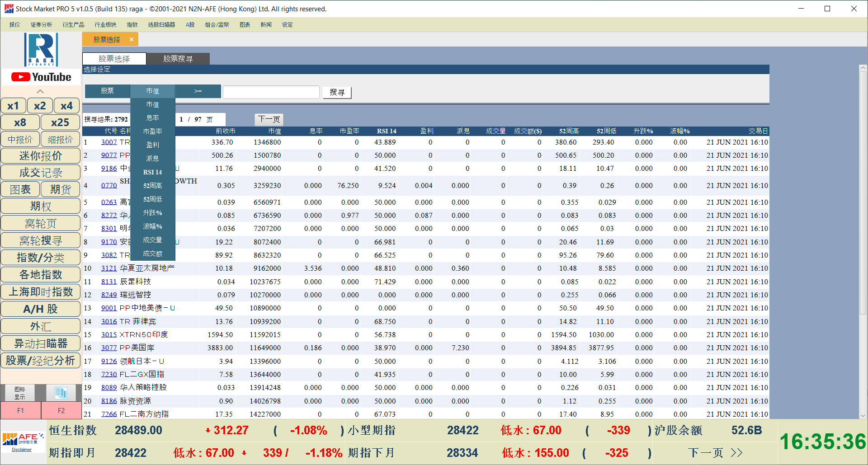Click the 搜寻 search button

337,92
